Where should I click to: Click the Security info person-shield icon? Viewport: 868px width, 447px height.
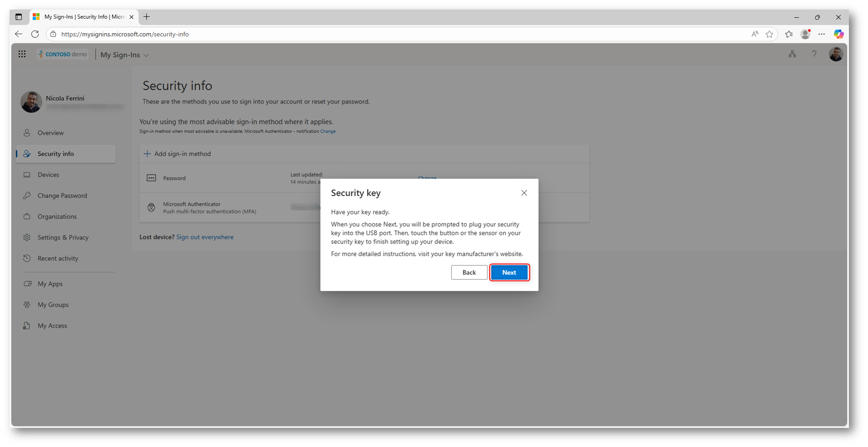tap(27, 154)
